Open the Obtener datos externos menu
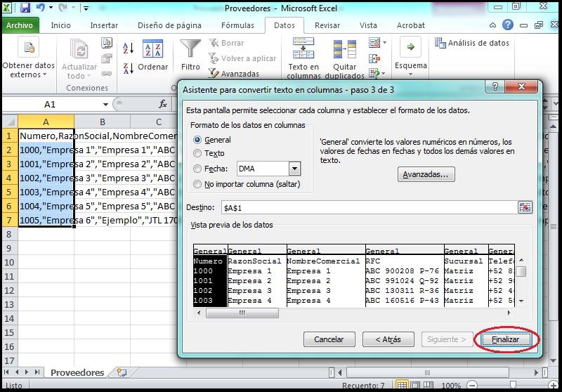 tap(29, 59)
